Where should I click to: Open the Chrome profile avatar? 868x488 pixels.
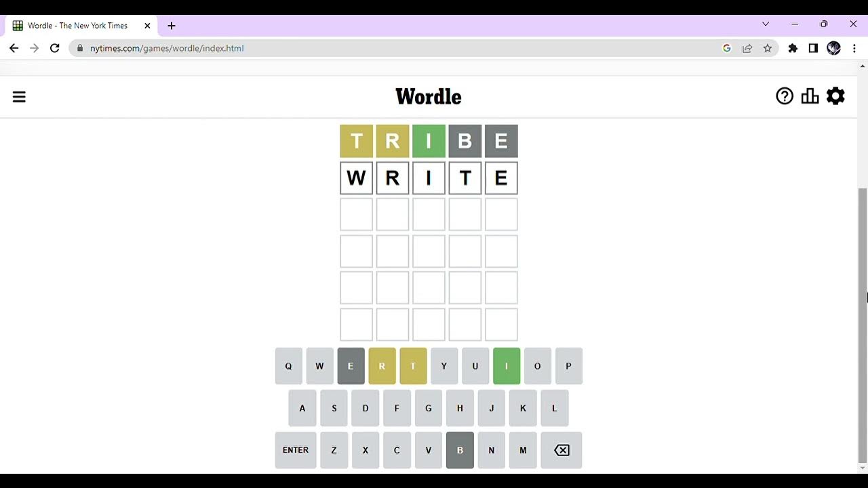[x=834, y=48]
